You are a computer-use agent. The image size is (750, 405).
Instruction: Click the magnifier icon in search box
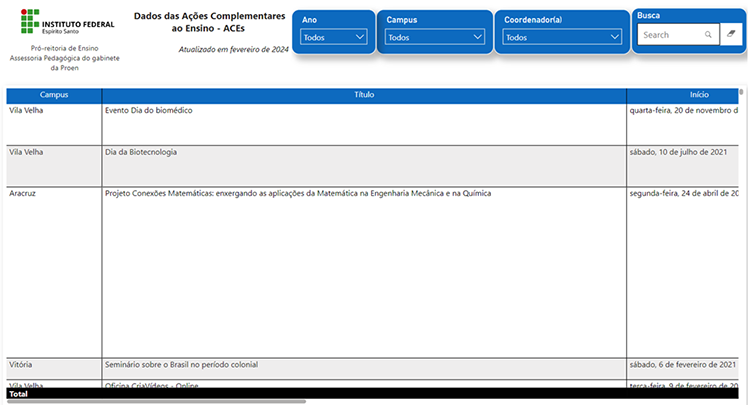pos(708,35)
